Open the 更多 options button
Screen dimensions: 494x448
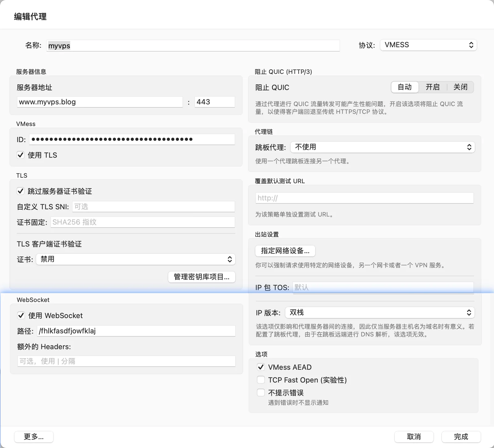tap(34, 437)
